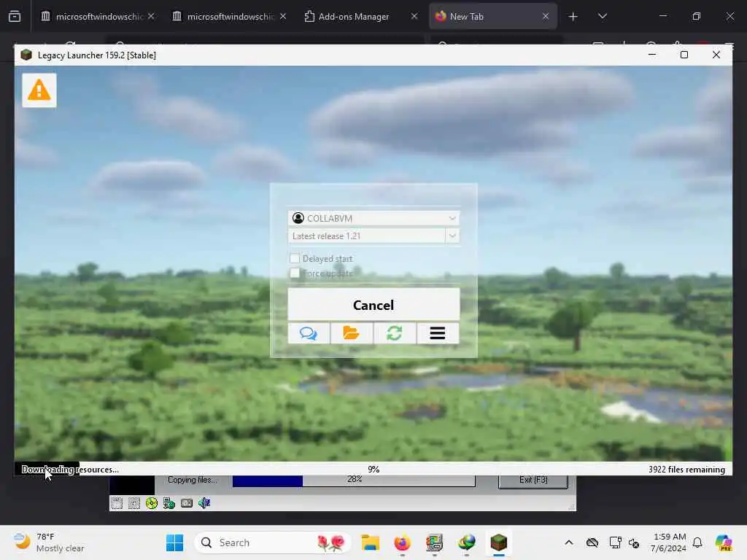747x560 pixels.
Task: Click the second drive icon in VM status bar
Action: [x=134, y=503]
